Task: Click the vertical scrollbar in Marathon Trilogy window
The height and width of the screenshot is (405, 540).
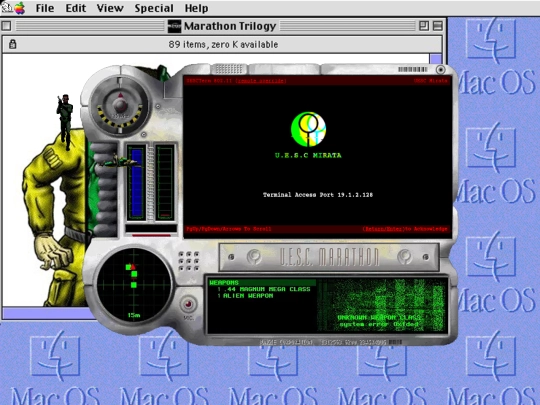Action: point(436,59)
